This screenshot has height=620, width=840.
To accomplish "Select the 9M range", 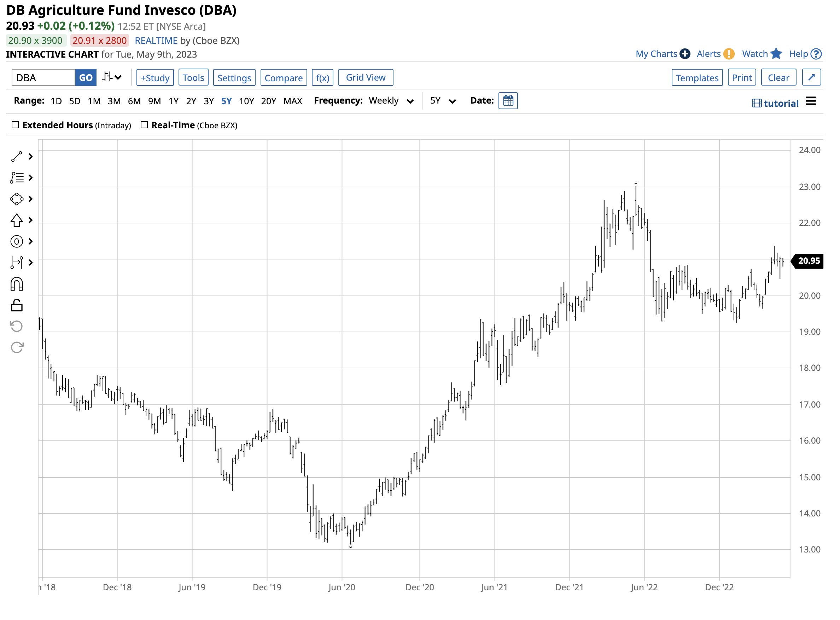I will (154, 101).
